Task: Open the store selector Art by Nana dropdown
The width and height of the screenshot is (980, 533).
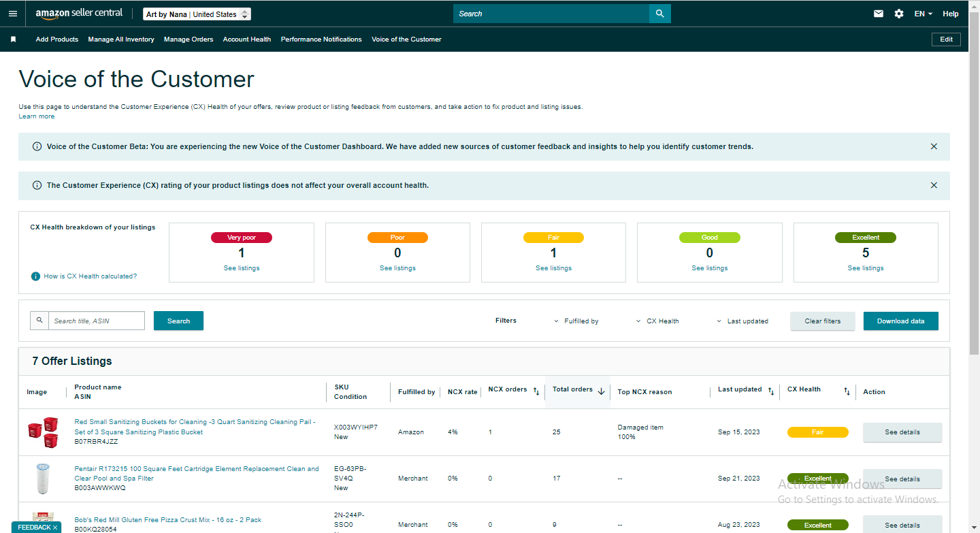Action: pos(197,14)
